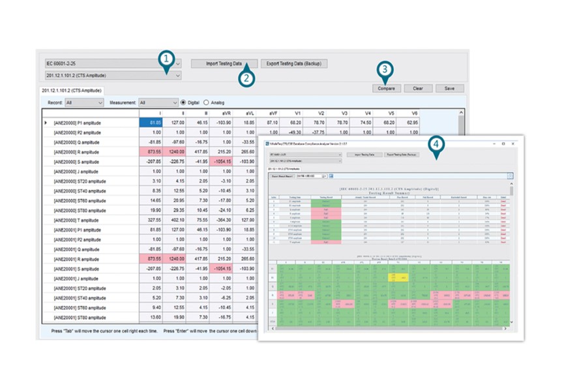
Task: Click the Compare button
Action: point(386,88)
